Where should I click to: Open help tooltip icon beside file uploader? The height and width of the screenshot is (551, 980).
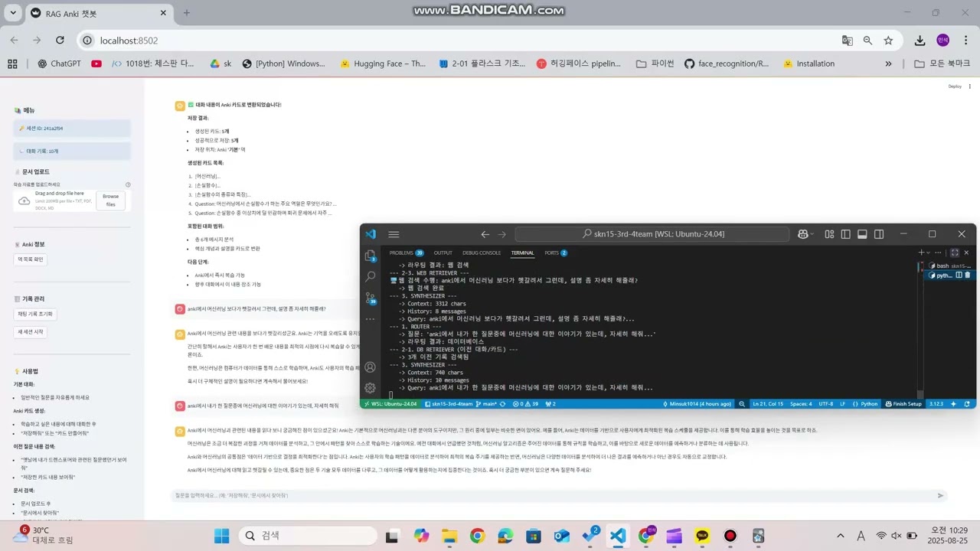tap(128, 184)
